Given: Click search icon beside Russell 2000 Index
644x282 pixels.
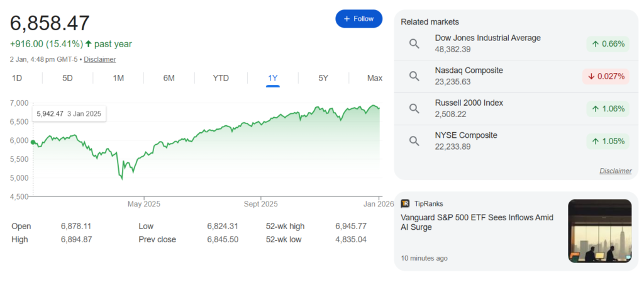Looking at the screenshot, I should [x=414, y=108].
